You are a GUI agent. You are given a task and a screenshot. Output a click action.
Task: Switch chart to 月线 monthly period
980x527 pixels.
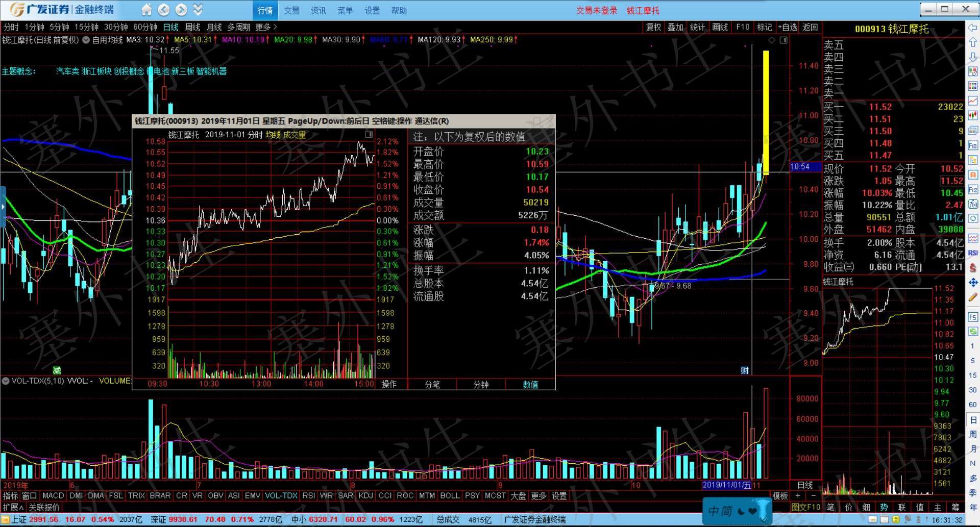(214, 27)
